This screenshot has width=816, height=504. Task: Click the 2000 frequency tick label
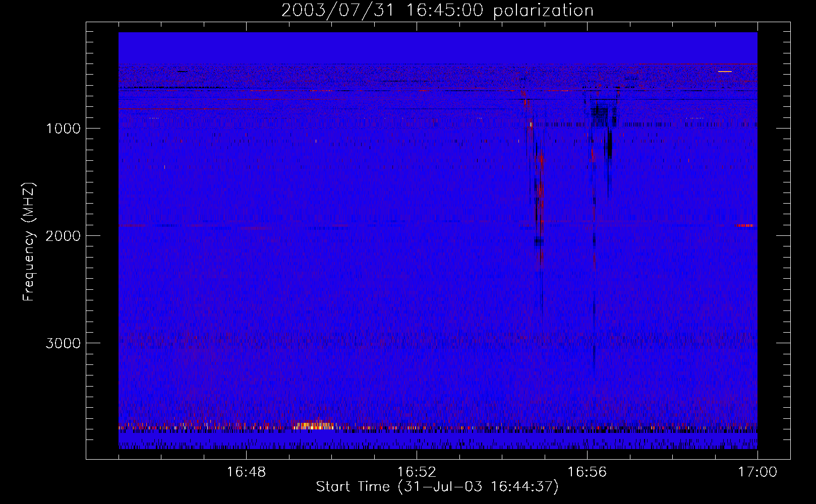point(63,236)
